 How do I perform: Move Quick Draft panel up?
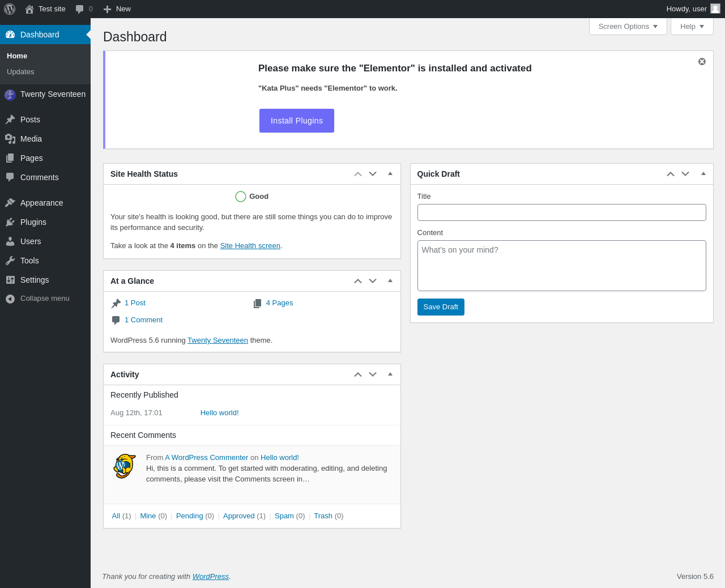pyautogui.click(x=671, y=174)
